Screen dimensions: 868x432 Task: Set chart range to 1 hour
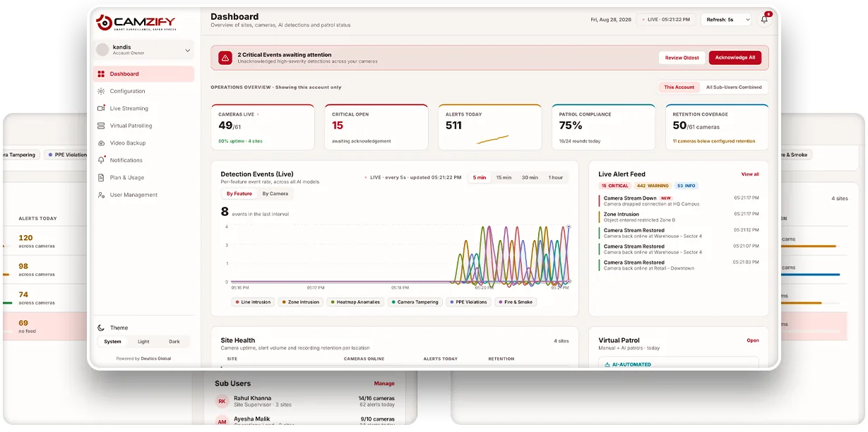pyautogui.click(x=556, y=178)
